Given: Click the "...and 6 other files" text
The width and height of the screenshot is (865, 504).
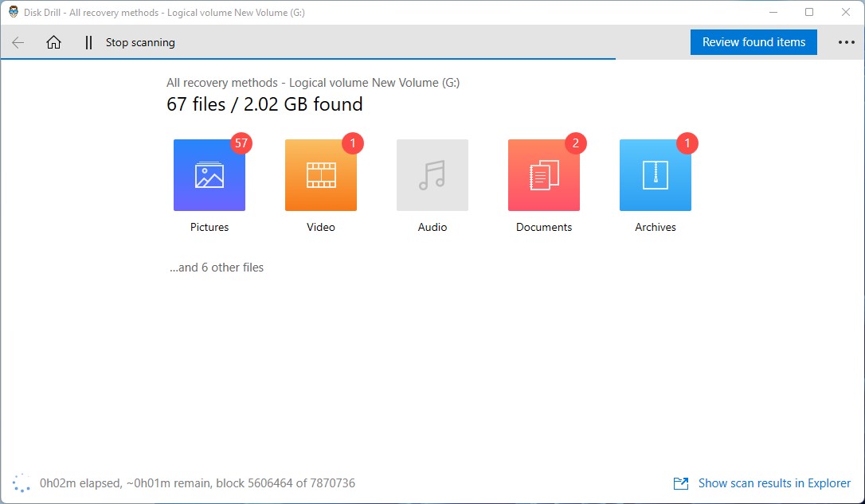Looking at the screenshot, I should click(217, 268).
